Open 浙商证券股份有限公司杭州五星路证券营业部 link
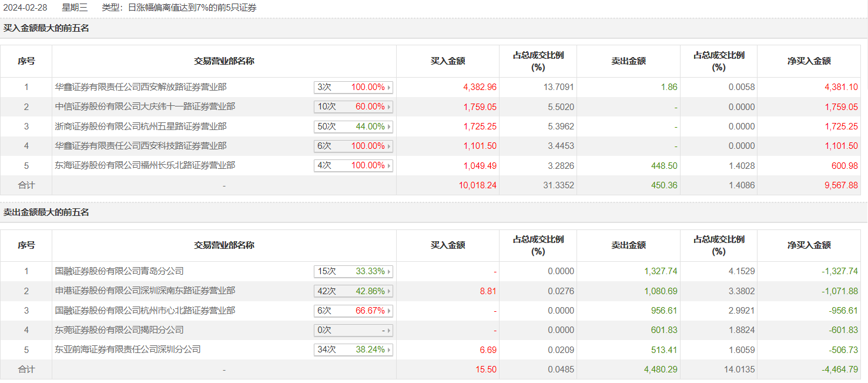 tap(140, 126)
